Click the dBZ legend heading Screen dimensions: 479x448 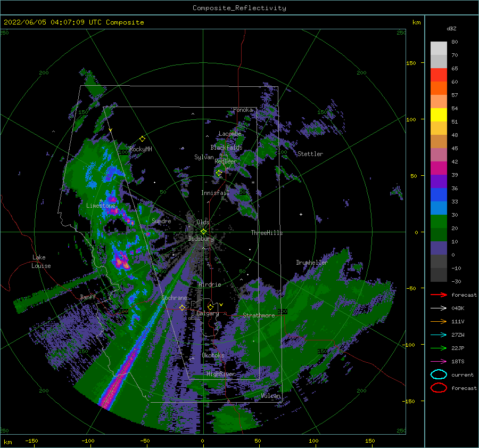click(x=451, y=29)
